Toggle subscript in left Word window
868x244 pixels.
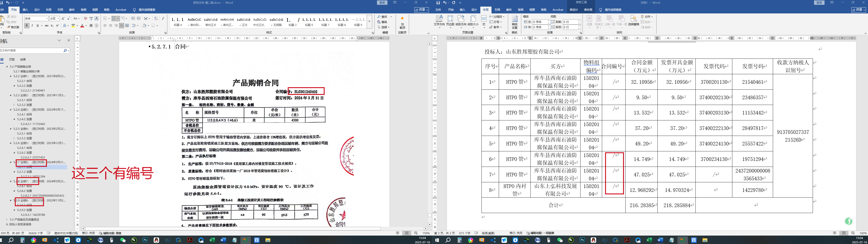pos(52,26)
